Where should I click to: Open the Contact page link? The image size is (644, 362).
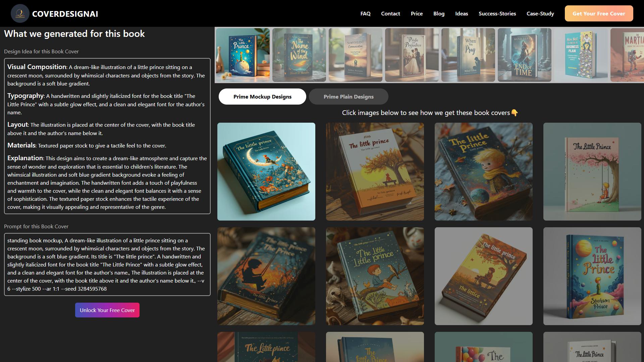[390, 13]
